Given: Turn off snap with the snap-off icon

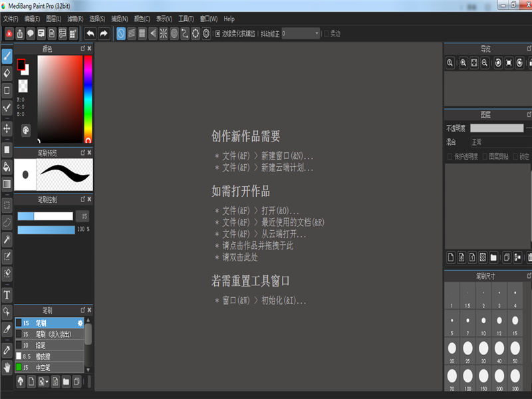Looking at the screenshot, I should coord(121,34).
